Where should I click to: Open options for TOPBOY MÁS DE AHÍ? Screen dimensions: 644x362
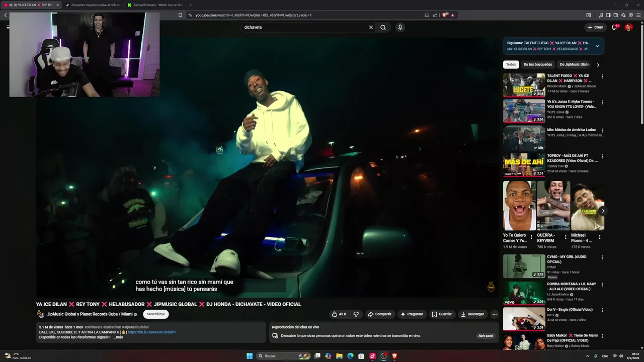[602, 156]
